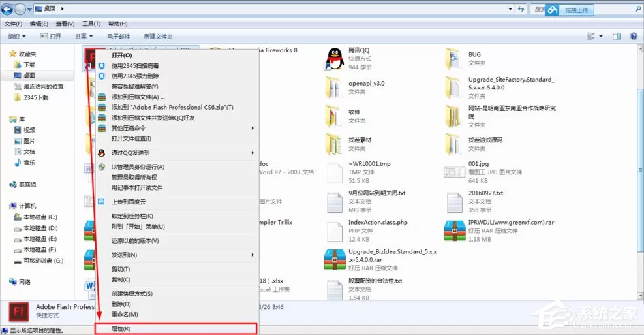644x335 pixels.
Task: Choose 打开文件位置(I) in context menu
Action: [177, 138]
